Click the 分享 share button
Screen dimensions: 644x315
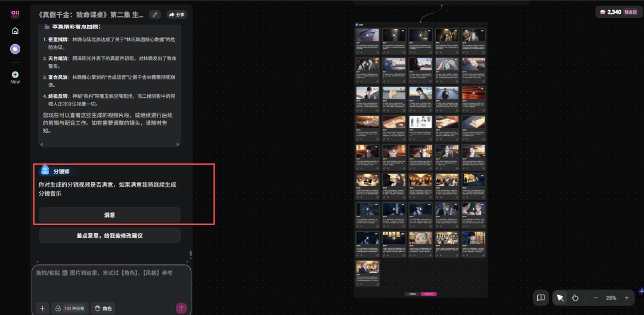coord(177,15)
